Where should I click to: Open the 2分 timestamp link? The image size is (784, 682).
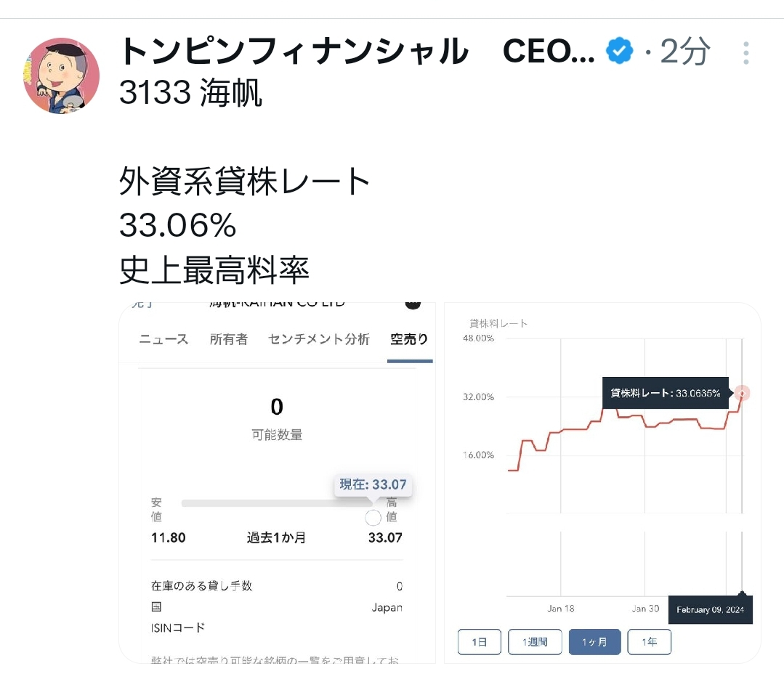click(x=684, y=52)
